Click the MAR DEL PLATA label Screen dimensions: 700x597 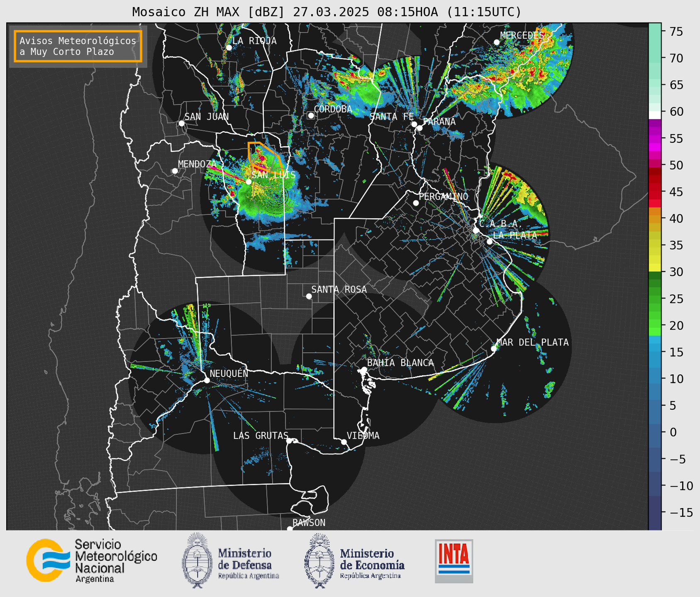coord(532,342)
